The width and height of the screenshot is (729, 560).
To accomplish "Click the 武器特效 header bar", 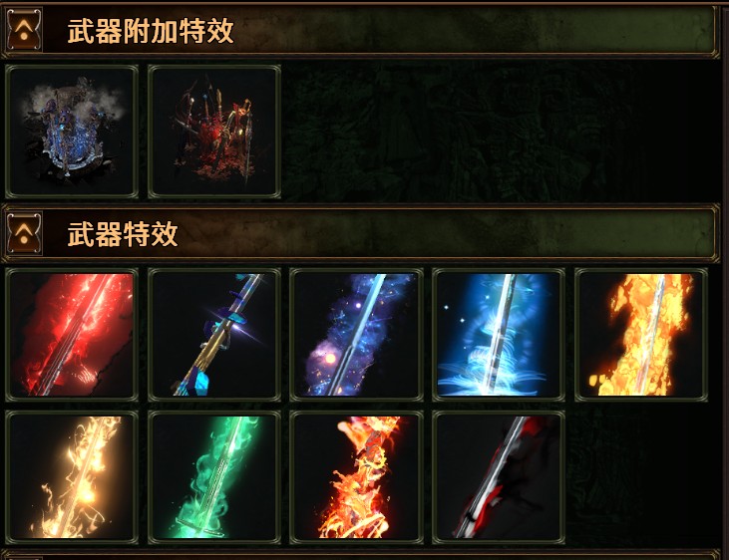I will pos(361,234).
